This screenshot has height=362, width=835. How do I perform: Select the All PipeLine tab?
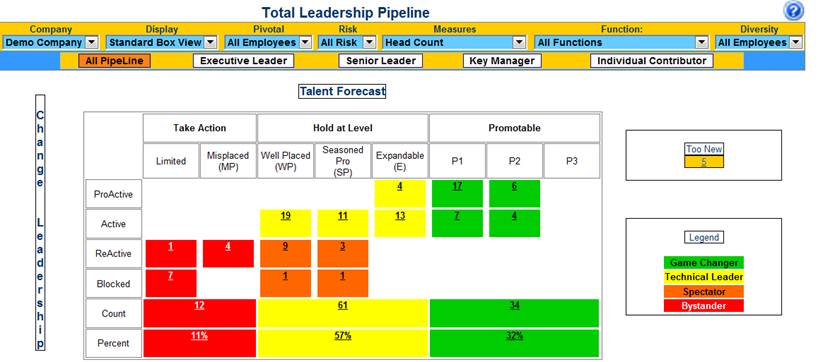click(x=114, y=61)
